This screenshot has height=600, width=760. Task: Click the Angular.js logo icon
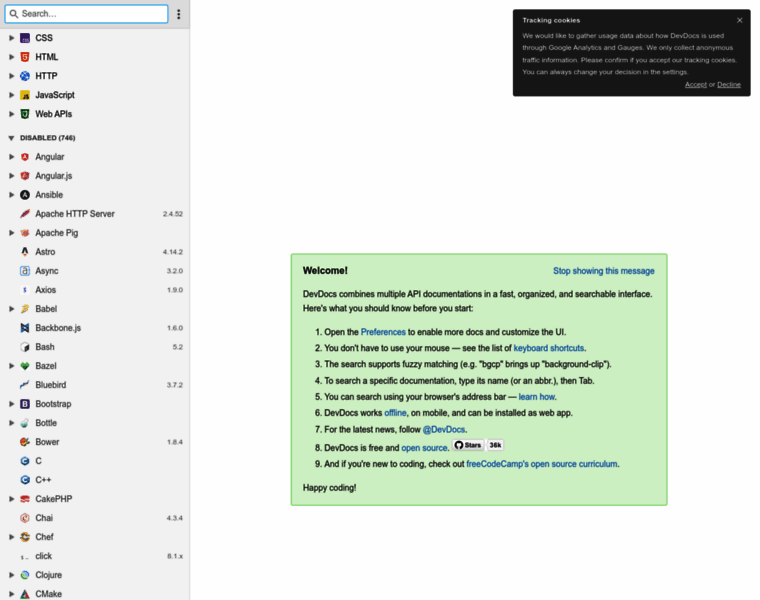25,175
